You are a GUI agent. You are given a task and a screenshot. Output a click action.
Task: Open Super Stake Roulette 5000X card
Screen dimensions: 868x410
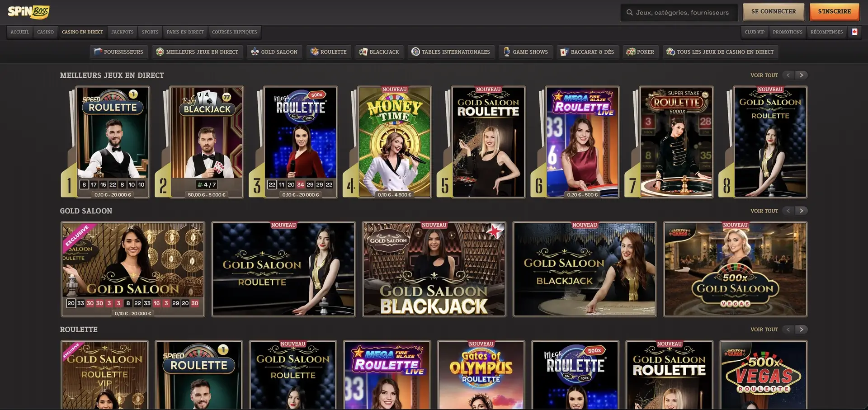coord(676,142)
